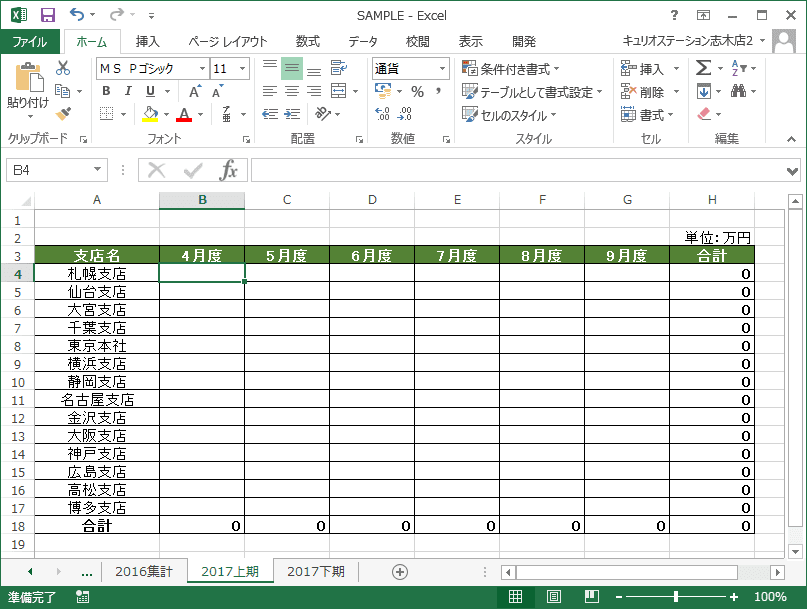Open the font name dropdown
807x609 pixels.
coord(202,69)
